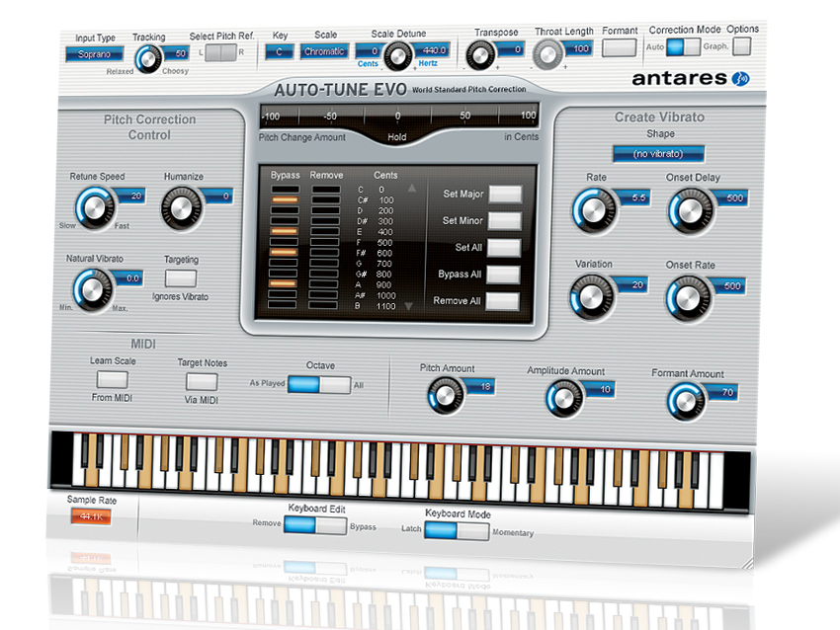Open the Options button

pyautogui.click(x=742, y=46)
